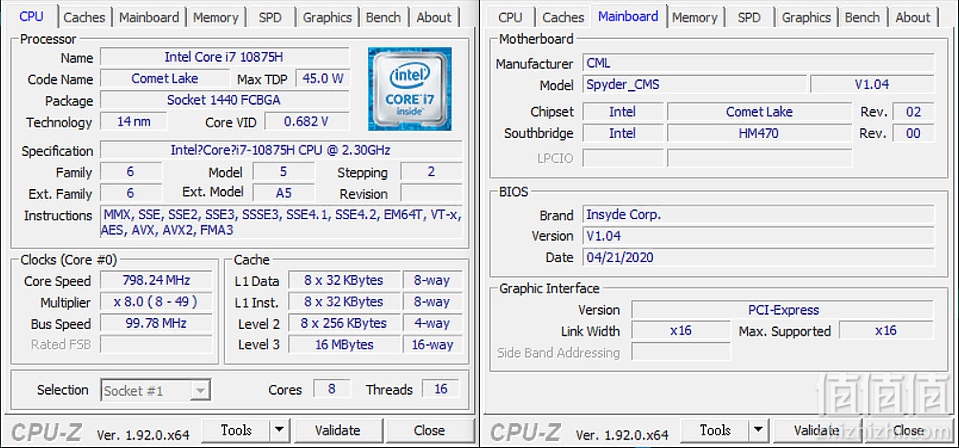Select processor name field Intel Core i7 10875H
The image size is (959, 448).
pyautogui.click(x=224, y=57)
